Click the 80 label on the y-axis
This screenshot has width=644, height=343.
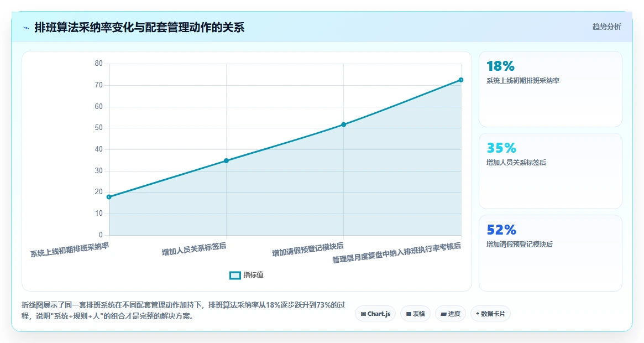point(98,63)
